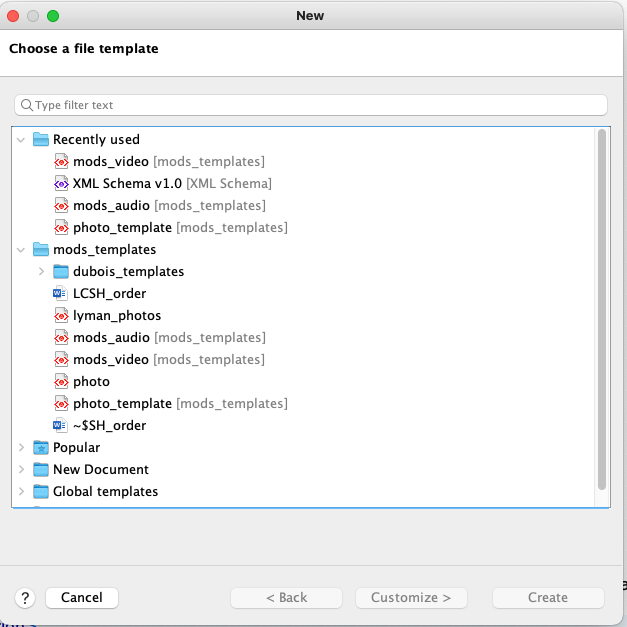Collapse the Recently used folder

21,140
